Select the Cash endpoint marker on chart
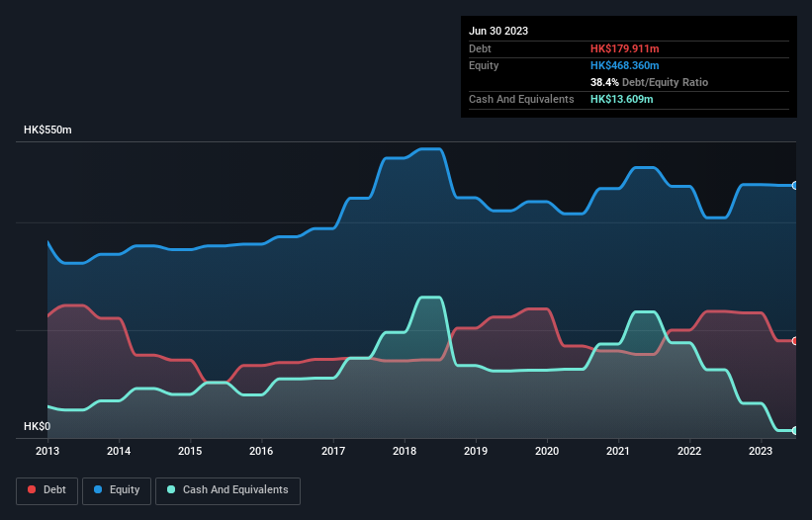 795,430
